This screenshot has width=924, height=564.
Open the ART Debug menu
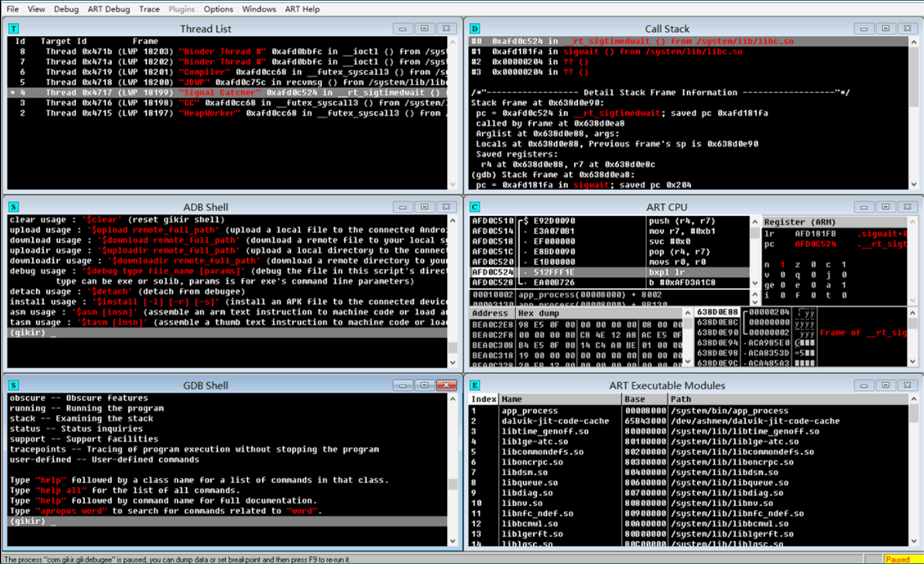[x=109, y=9]
